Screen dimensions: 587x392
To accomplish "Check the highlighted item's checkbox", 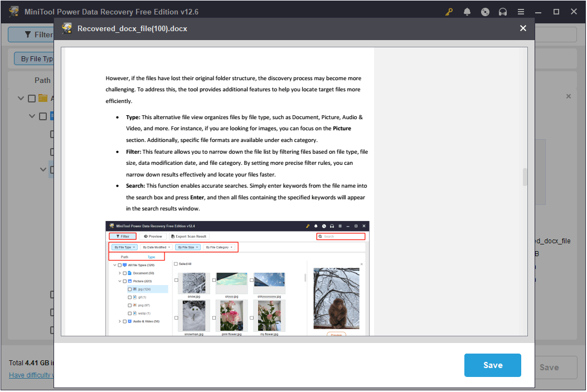I will (x=52, y=169).
